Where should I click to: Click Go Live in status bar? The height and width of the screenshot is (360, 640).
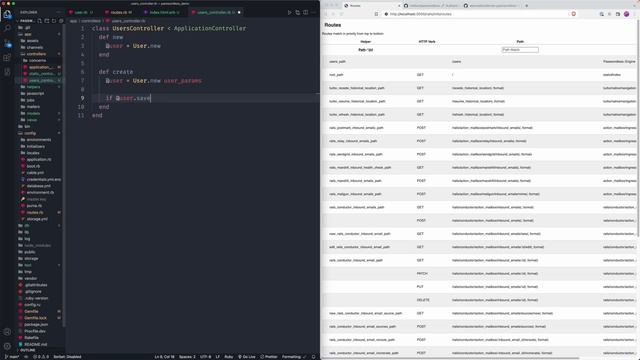click(247, 357)
